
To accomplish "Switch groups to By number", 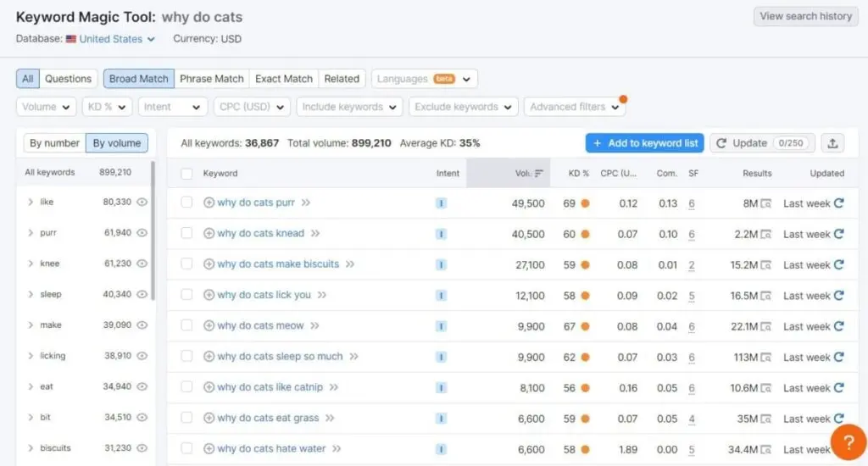I will (55, 143).
